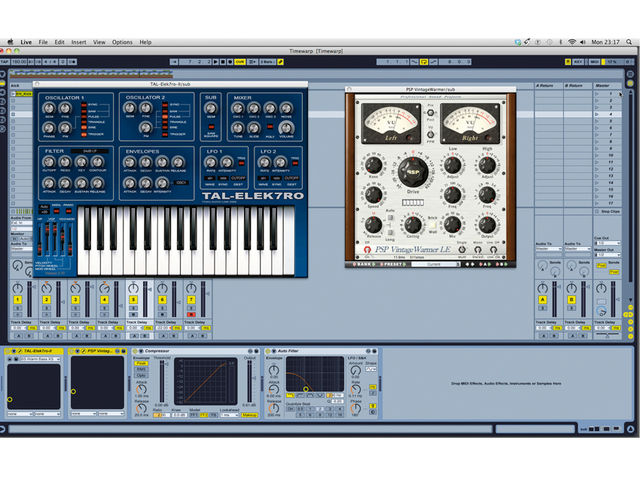Image resolution: width=640 pixels, height=480 pixels.
Task: Toggle track 1 activator button
Action: point(18,300)
